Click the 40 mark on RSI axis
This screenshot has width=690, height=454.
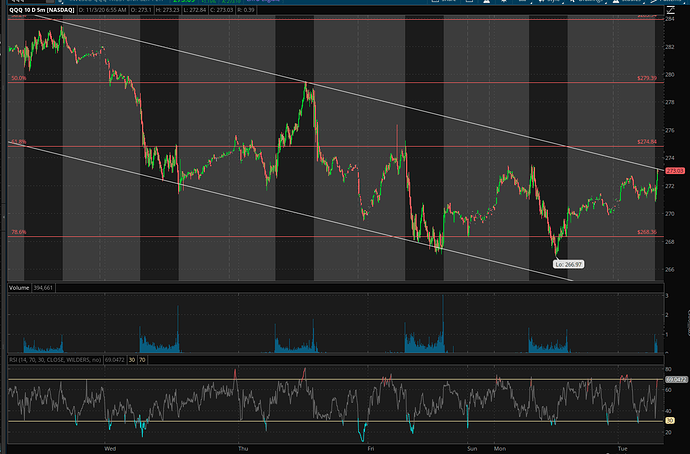click(x=668, y=411)
